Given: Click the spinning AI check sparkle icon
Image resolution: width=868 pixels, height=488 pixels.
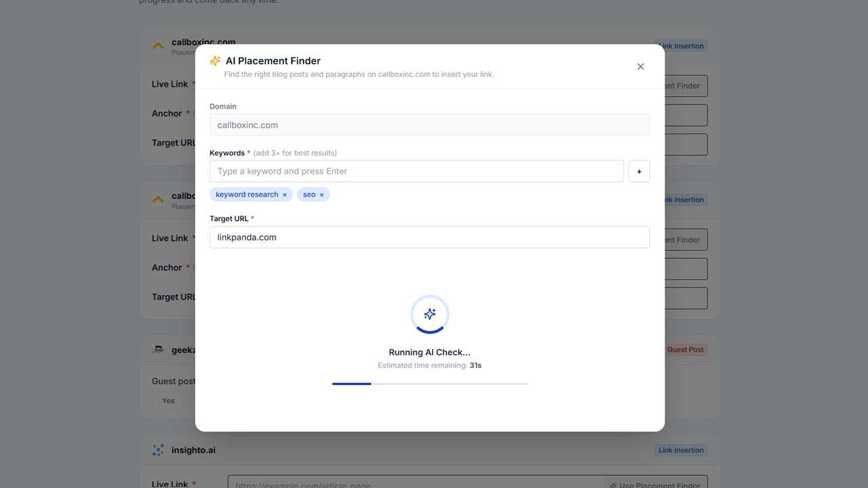Looking at the screenshot, I should tap(430, 314).
